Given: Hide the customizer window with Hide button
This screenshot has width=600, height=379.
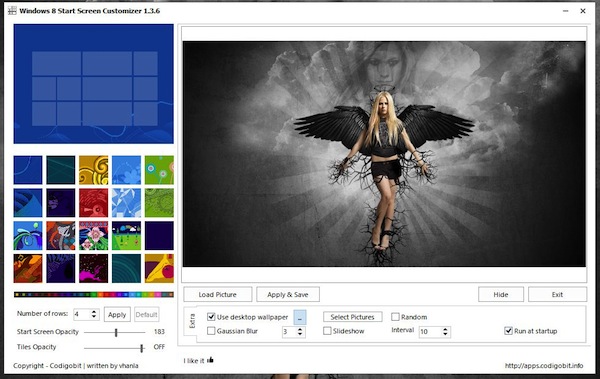Looking at the screenshot, I should pyautogui.click(x=501, y=294).
